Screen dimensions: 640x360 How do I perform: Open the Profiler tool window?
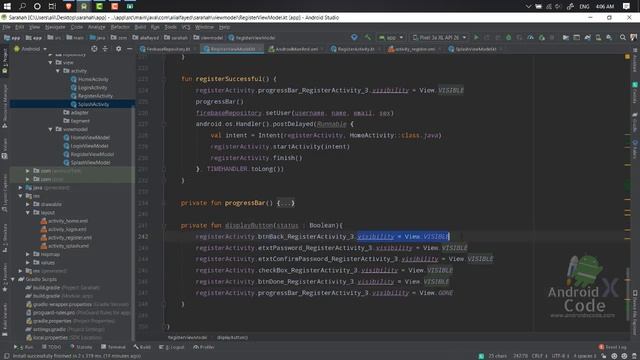tap(204, 347)
